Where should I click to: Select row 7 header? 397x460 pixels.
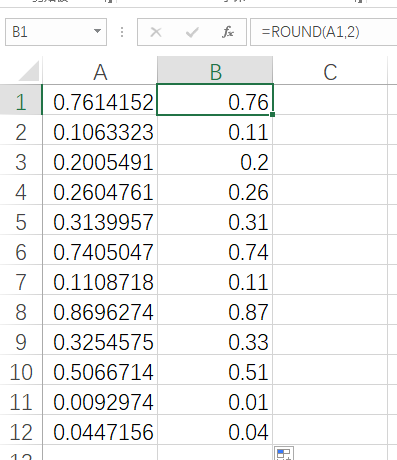click(21, 280)
